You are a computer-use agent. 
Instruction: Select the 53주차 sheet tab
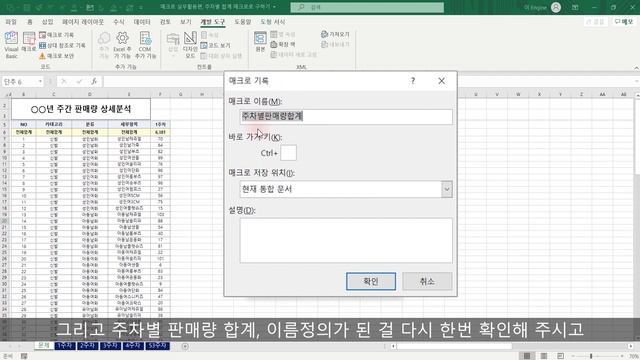tap(158, 346)
